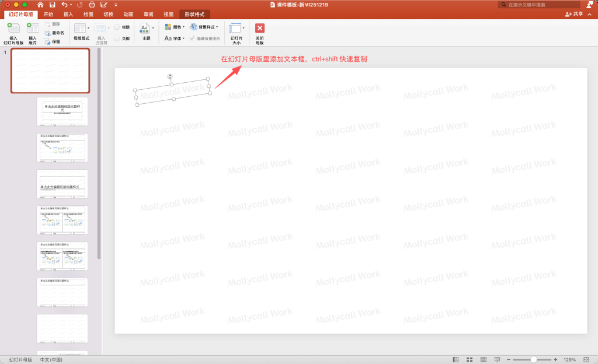Click the 重命名 (Rename) button

click(x=54, y=33)
